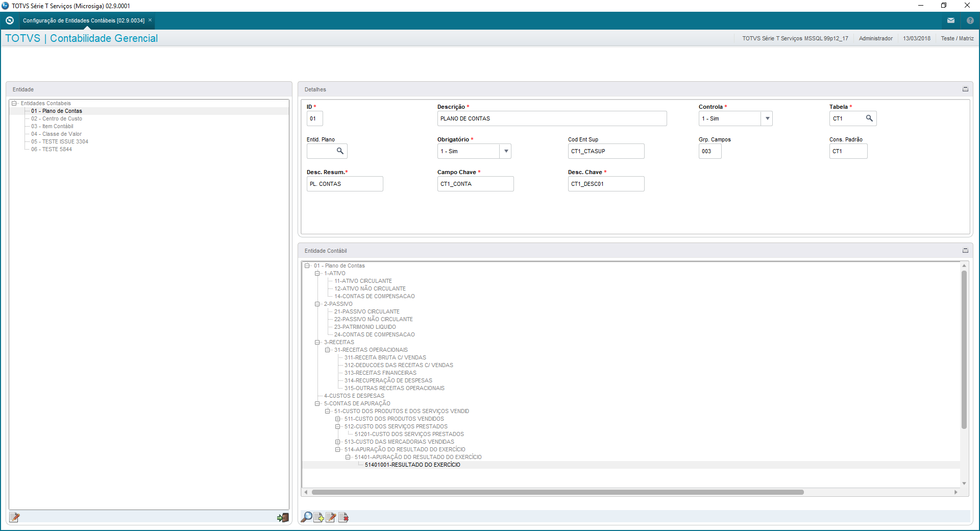This screenshot has width=980, height=531.
Task: Open the mail messages icon
Action: point(951,20)
